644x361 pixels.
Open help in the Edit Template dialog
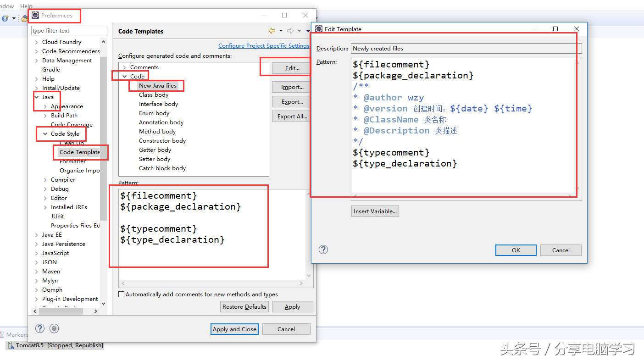pos(323,250)
